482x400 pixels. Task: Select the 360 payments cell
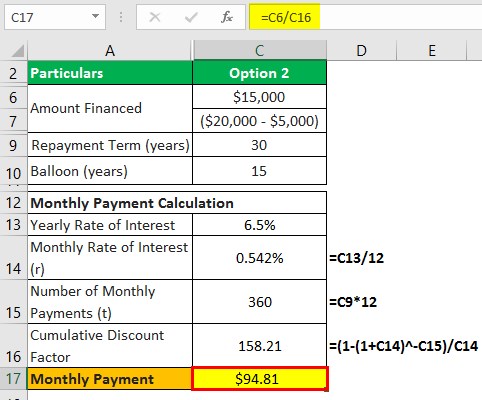tap(259, 302)
